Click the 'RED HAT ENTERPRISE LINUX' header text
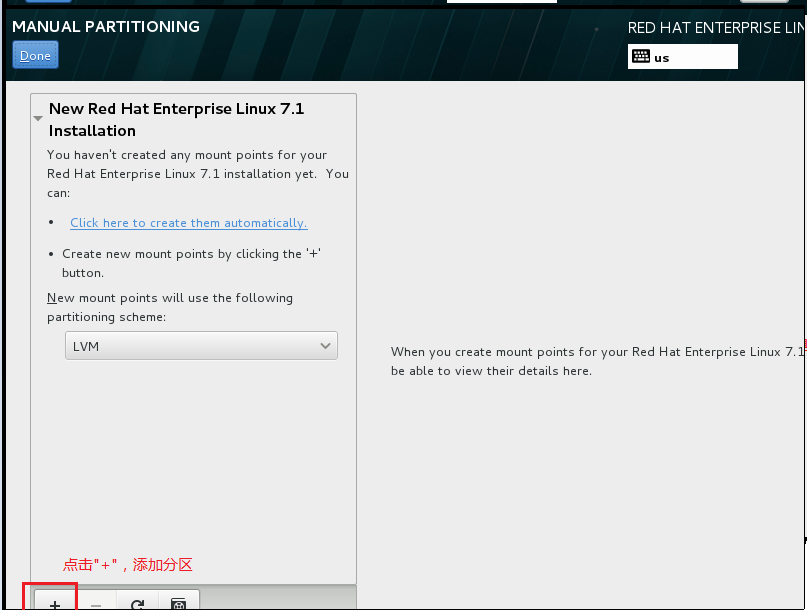The width and height of the screenshot is (807, 610). tap(716, 28)
